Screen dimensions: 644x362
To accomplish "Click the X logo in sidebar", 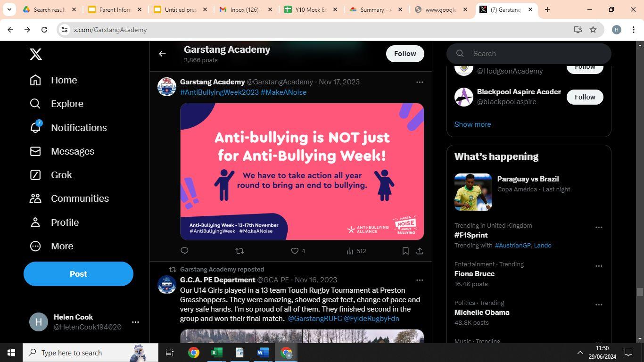I will (36, 54).
